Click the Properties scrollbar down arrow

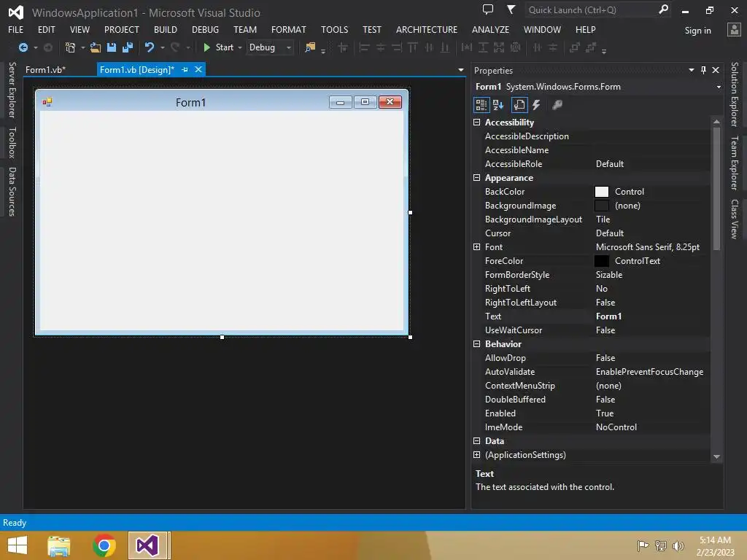[716, 456]
